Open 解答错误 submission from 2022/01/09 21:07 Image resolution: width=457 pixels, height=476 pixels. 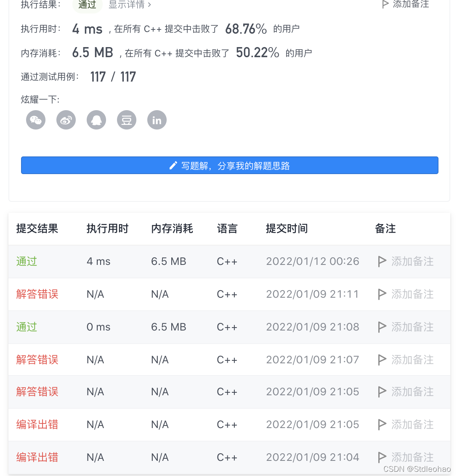37,360
